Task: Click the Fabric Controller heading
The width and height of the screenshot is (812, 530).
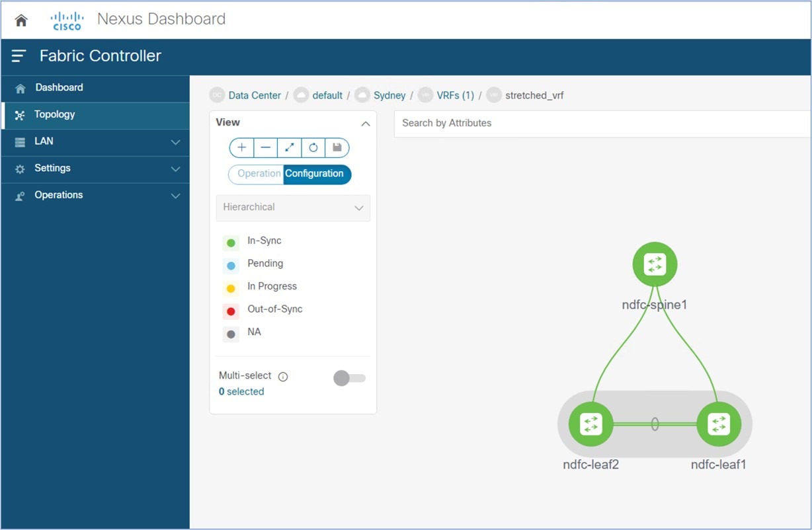Action: tap(101, 56)
